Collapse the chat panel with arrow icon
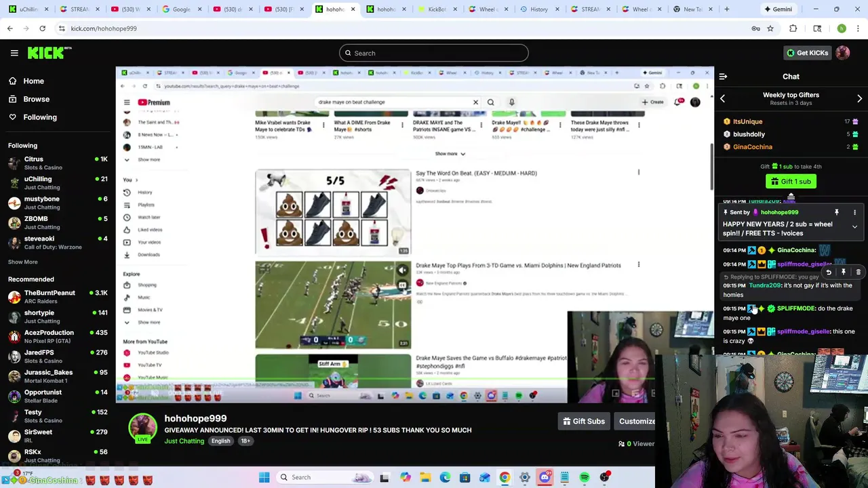The height and width of the screenshot is (488, 868). click(x=723, y=77)
